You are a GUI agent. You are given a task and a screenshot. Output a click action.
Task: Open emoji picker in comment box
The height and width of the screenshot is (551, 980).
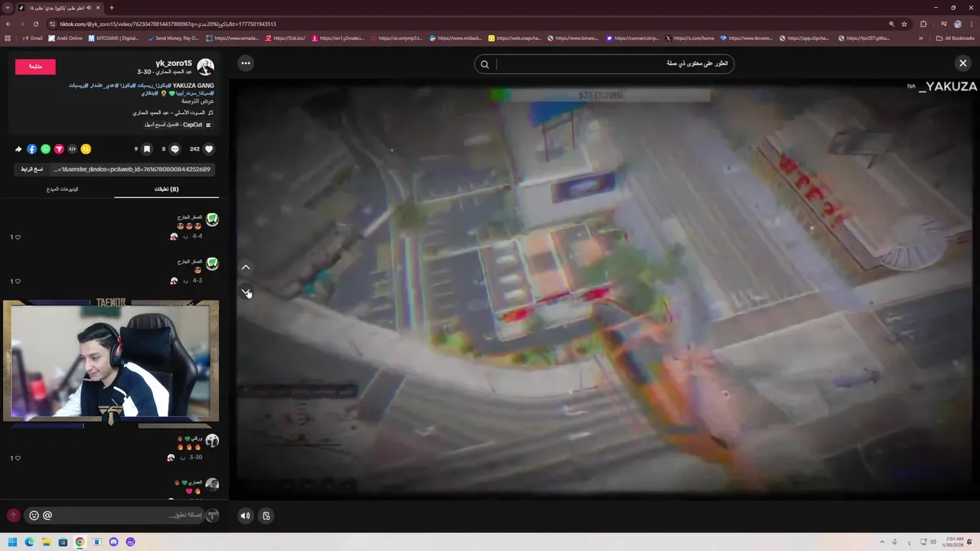pyautogui.click(x=34, y=516)
